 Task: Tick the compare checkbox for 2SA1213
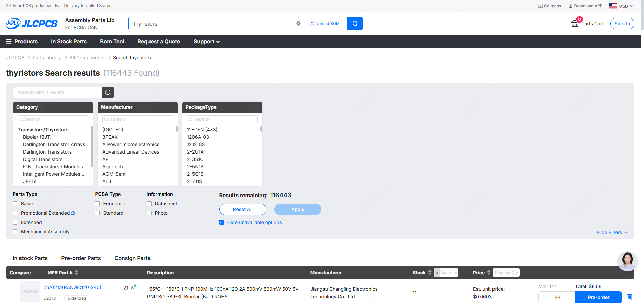pos(12,293)
